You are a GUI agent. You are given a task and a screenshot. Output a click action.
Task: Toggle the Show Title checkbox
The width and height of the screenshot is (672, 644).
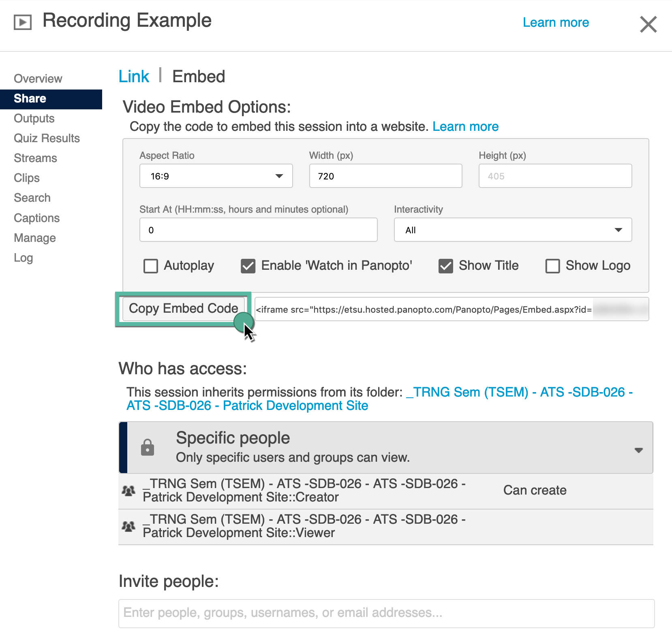pos(446,266)
